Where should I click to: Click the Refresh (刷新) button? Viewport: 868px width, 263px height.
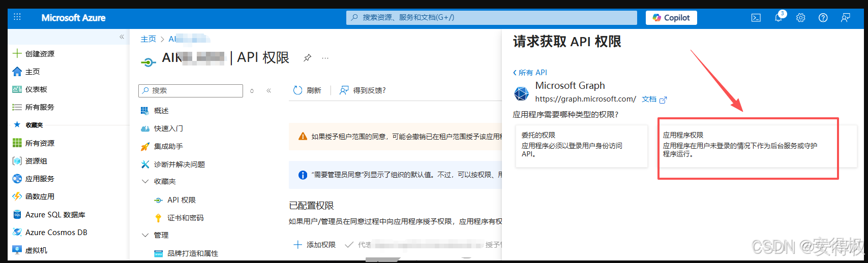pyautogui.click(x=307, y=90)
